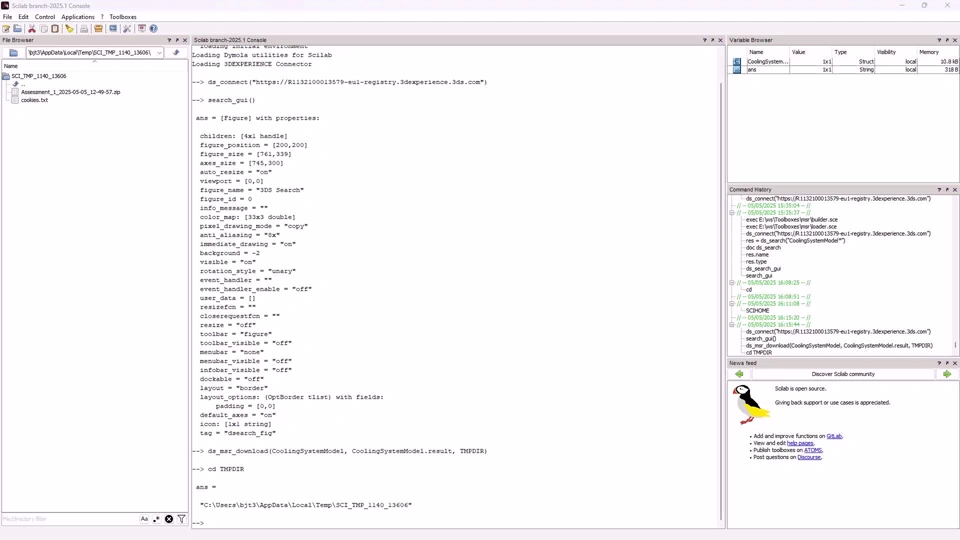Image resolution: width=960 pixels, height=540 pixels.
Task: Toggle regular expression filter button
Action: [x=156, y=519]
